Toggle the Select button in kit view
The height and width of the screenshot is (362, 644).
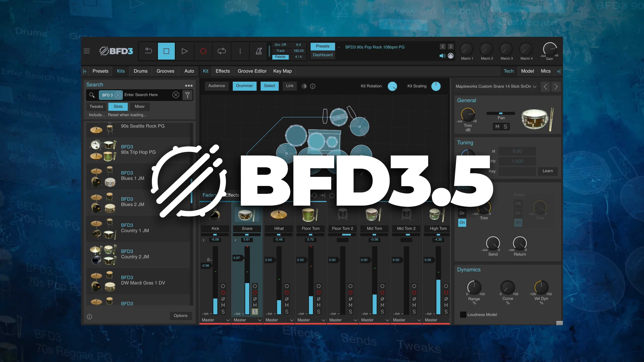[270, 86]
